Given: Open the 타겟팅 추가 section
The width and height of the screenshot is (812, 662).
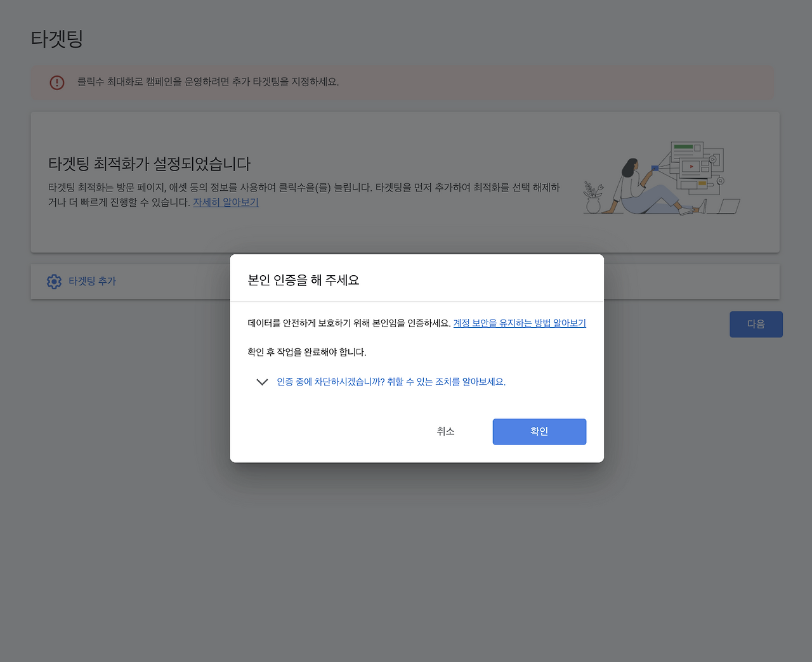Looking at the screenshot, I should [92, 281].
